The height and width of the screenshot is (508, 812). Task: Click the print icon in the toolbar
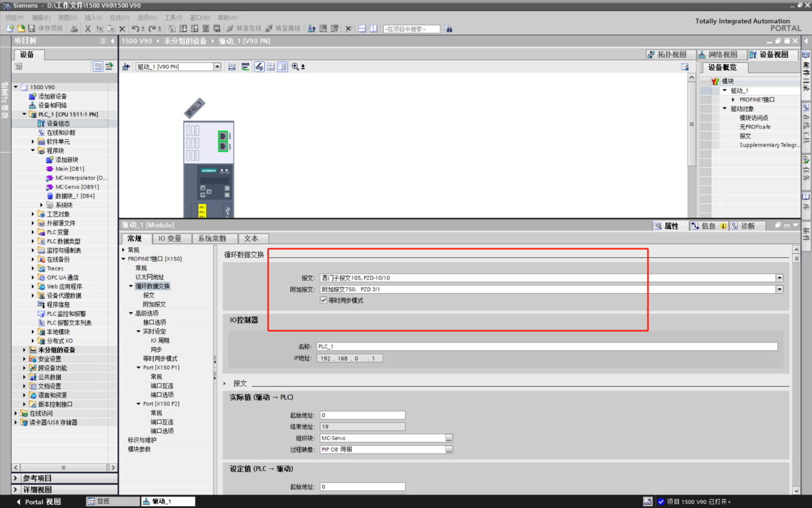74,29
